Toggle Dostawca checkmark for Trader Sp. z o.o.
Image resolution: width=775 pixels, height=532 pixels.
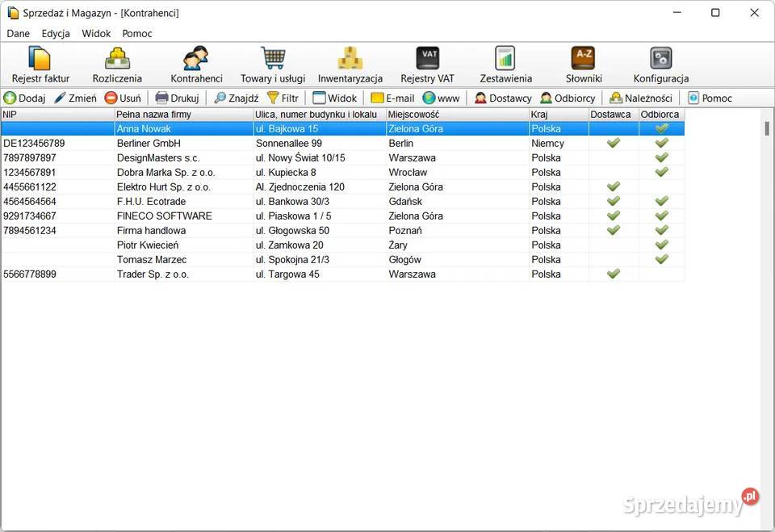click(x=614, y=274)
